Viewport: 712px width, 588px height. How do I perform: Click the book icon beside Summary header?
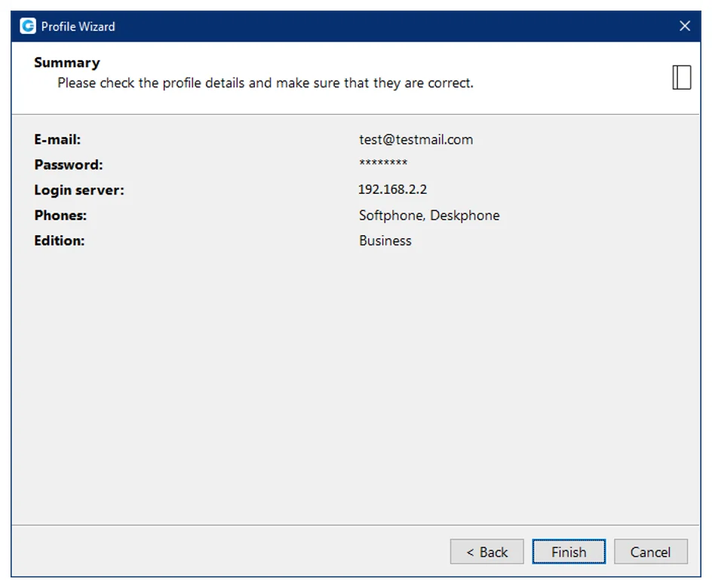click(682, 77)
